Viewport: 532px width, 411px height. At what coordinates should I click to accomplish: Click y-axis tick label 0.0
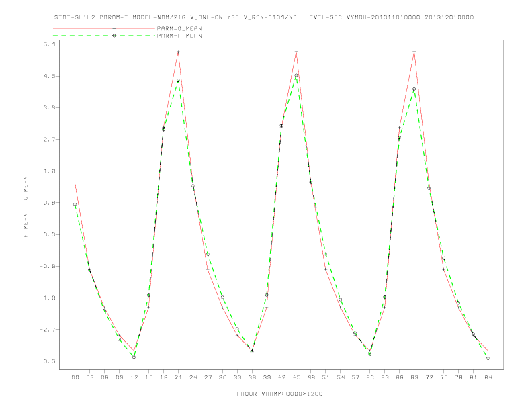[49, 234]
